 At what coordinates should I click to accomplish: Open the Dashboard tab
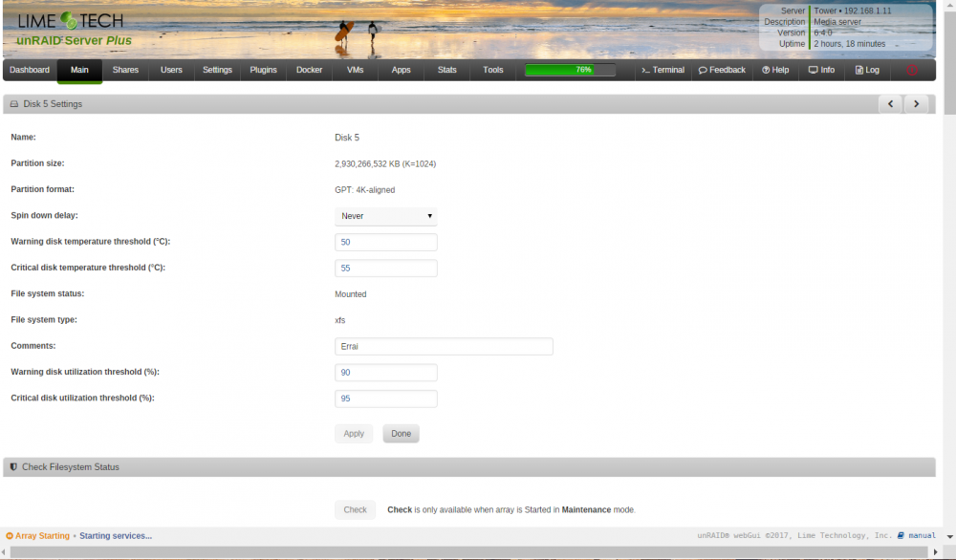30,70
